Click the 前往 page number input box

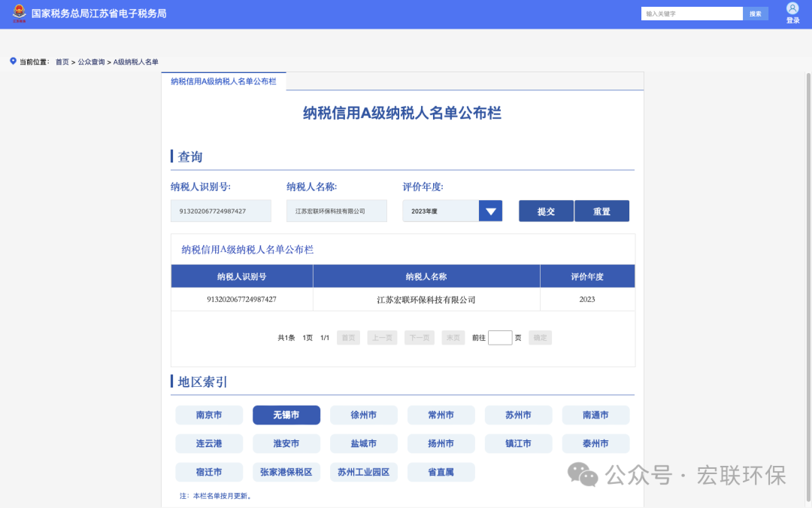click(x=499, y=337)
